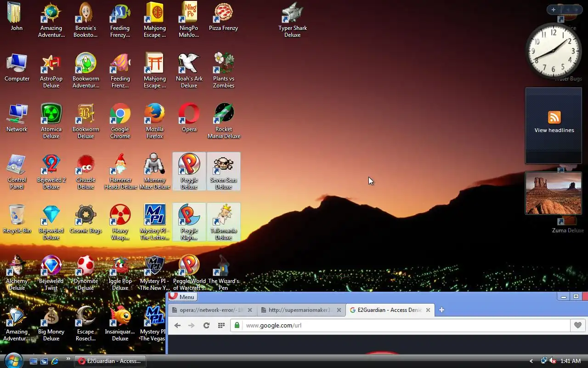
Task: Select Peggle Nights desktop icon
Action: pyautogui.click(x=189, y=222)
